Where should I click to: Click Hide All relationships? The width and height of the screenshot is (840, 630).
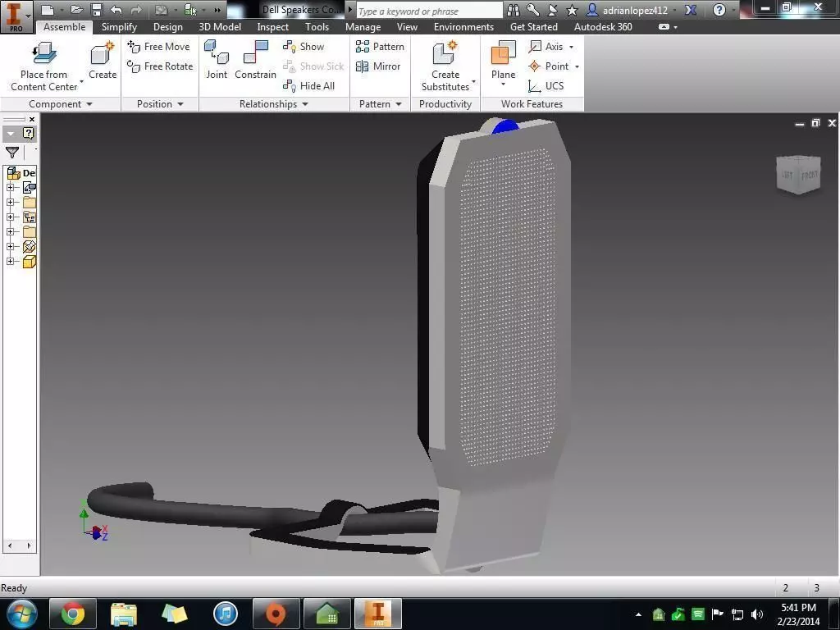point(309,85)
